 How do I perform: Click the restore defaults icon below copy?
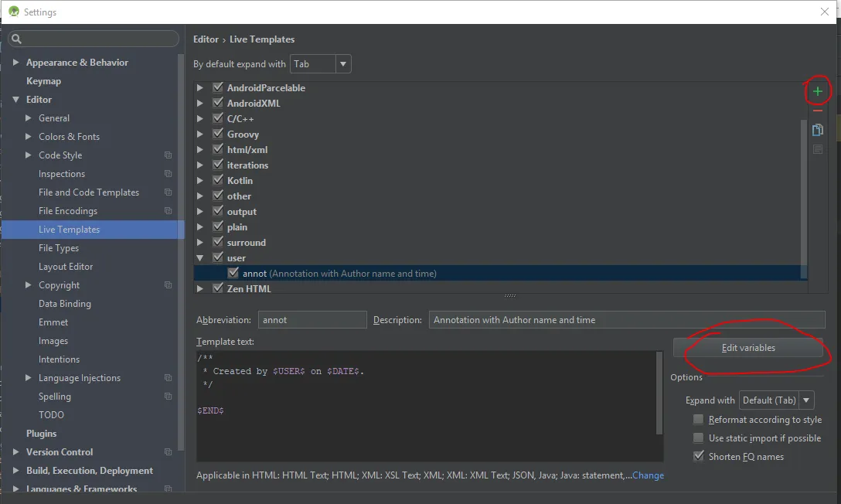[817, 149]
